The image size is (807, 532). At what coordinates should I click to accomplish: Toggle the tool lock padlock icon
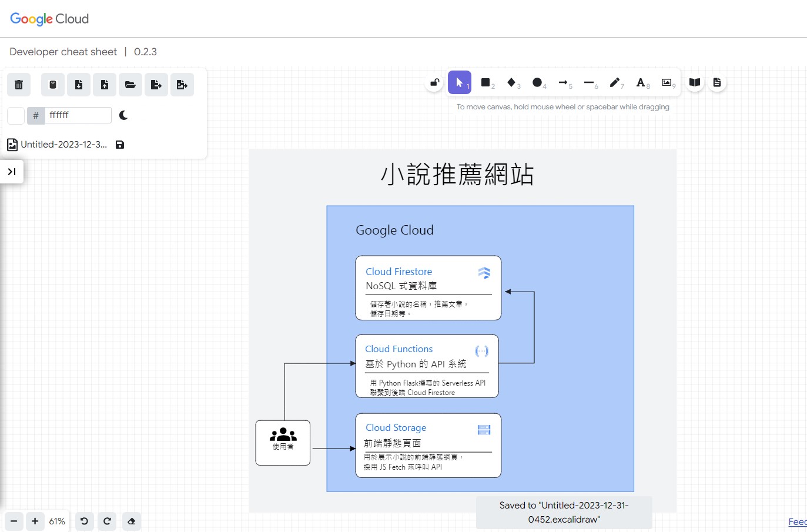point(435,82)
